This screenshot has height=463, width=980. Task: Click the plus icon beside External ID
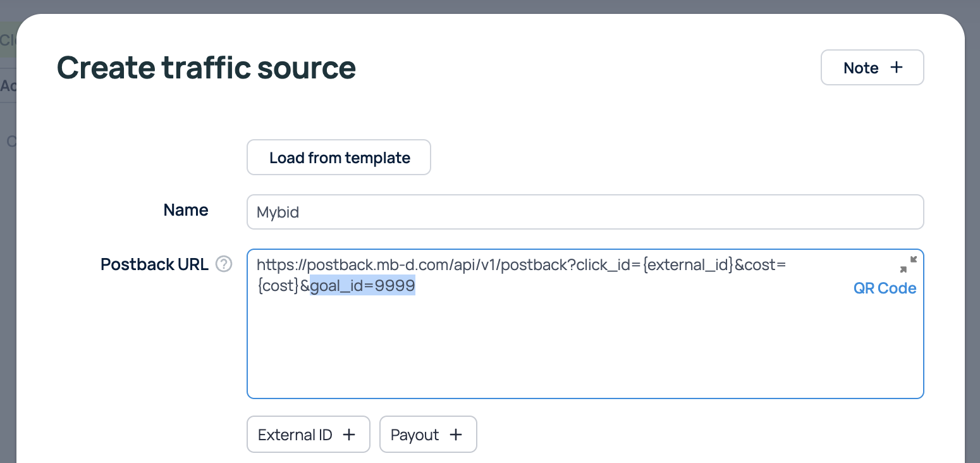tap(348, 435)
